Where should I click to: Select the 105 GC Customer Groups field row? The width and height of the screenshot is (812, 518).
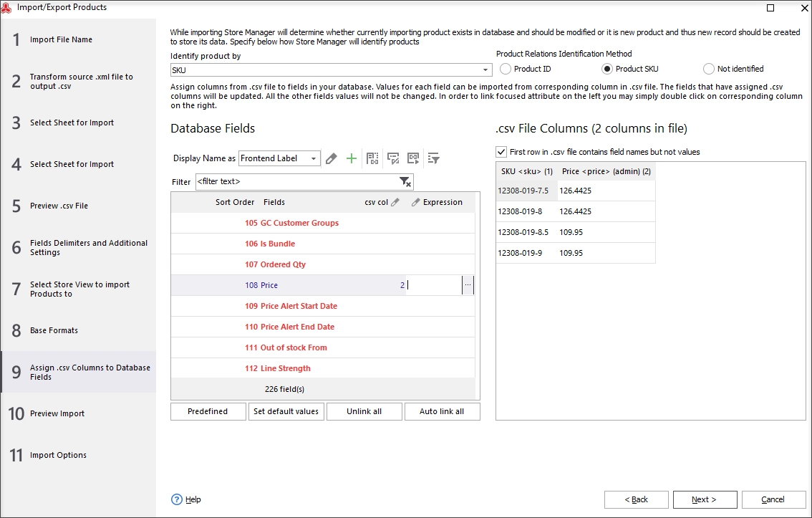[x=323, y=223]
